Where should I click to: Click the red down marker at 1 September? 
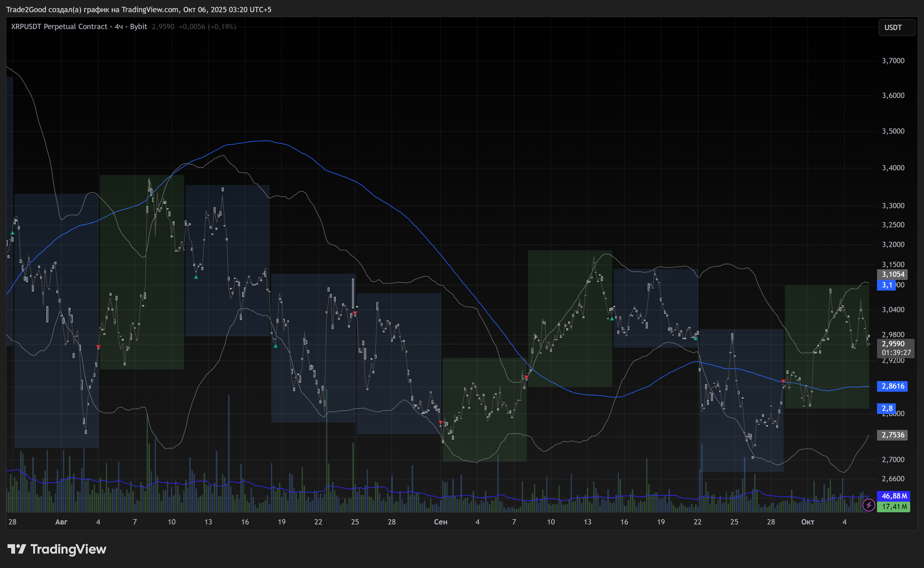(440, 423)
